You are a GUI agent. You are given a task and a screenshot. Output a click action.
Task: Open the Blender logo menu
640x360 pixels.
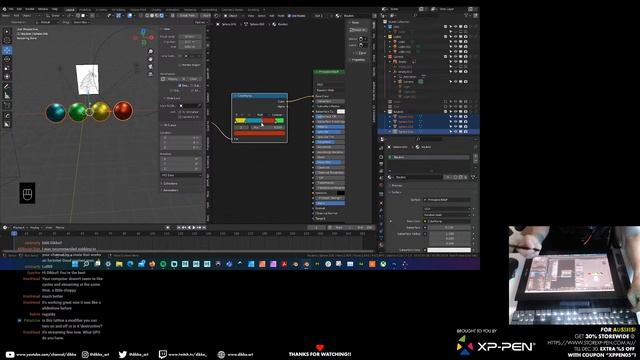coord(4,9)
